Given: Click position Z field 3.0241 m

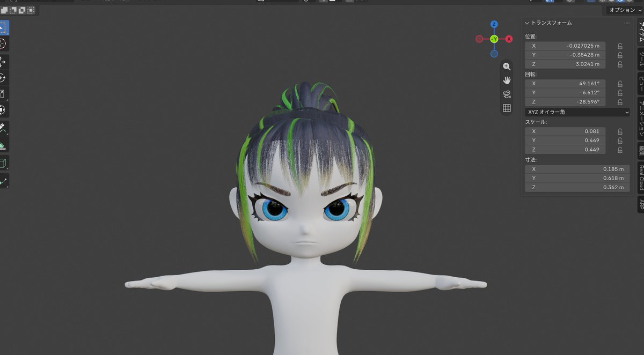Looking at the screenshot, I should click(565, 64).
